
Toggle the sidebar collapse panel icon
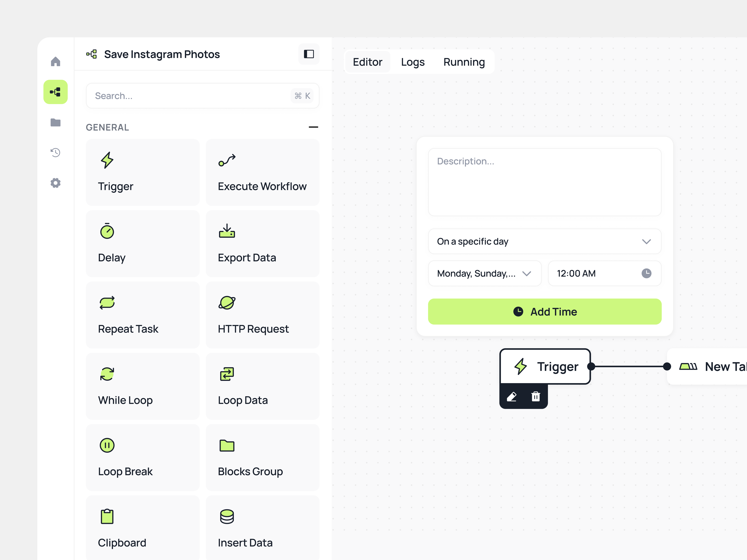coord(309,54)
